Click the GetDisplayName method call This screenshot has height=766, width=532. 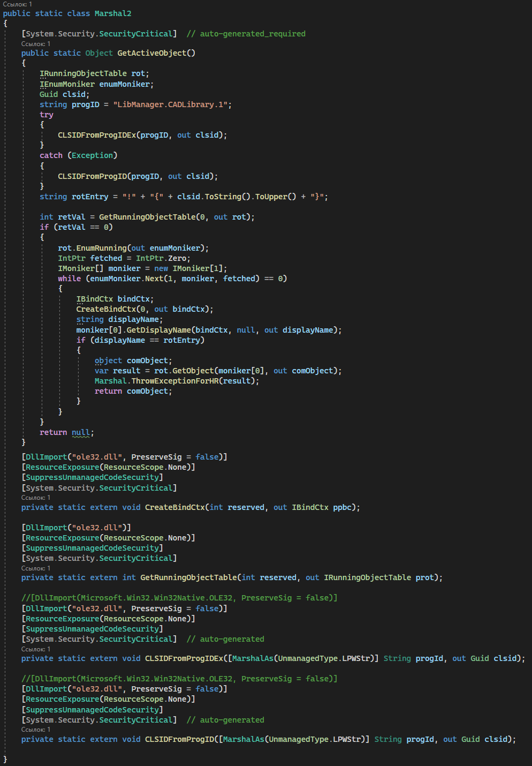point(159,330)
